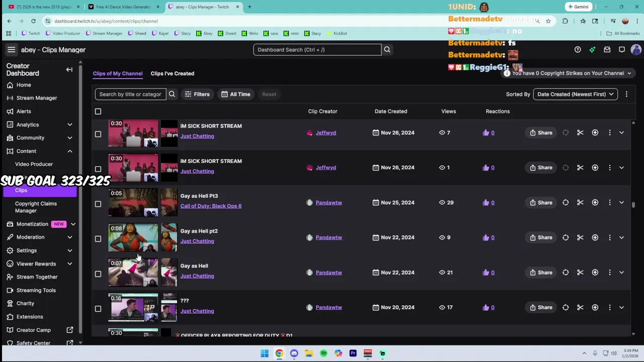Image resolution: width=644 pixels, height=362 pixels.
Task: Collapse the Content sidebar section
Action: (x=70, y=151)
